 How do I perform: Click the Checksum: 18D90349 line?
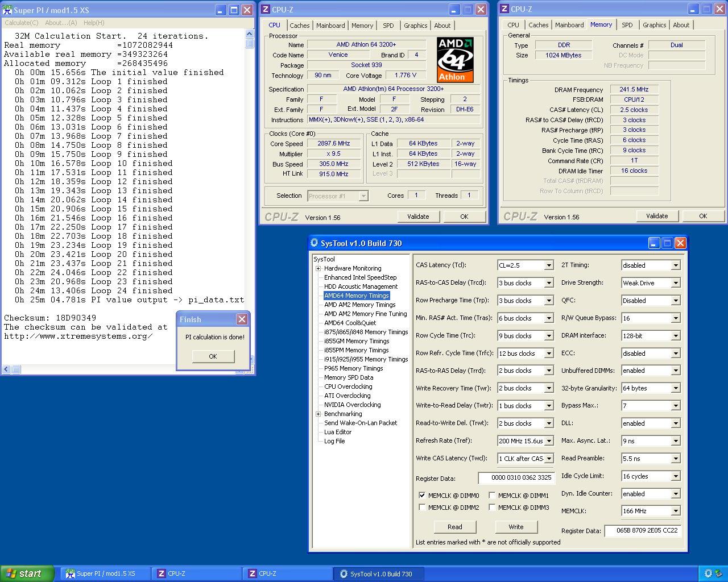[x=50, y=318]
